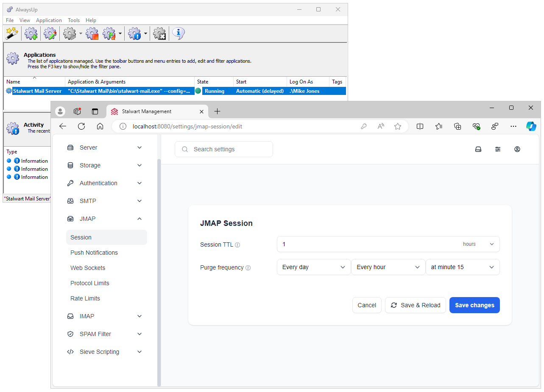Open the Application menu in AlwaysUp

click(49, 20)
